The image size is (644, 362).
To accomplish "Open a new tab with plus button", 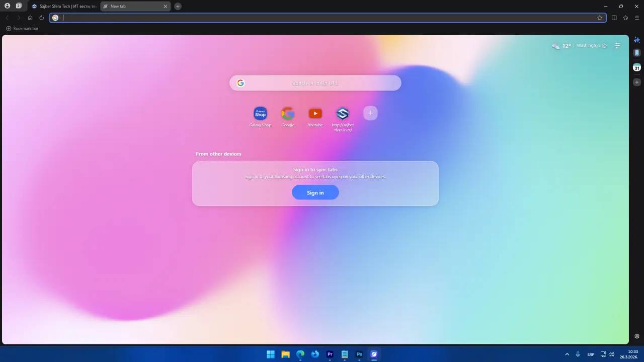I will (x=178, y=7).
